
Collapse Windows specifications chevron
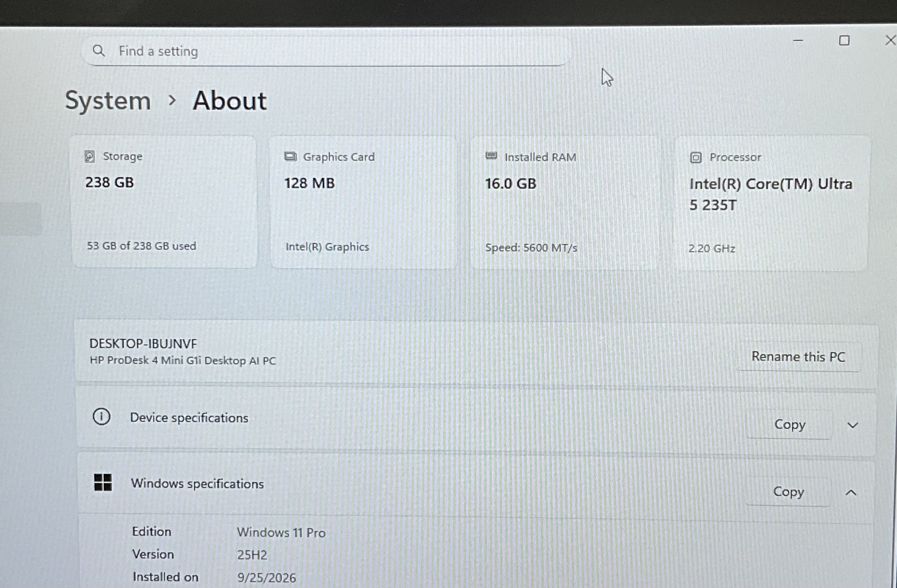(x=851, y=492)
